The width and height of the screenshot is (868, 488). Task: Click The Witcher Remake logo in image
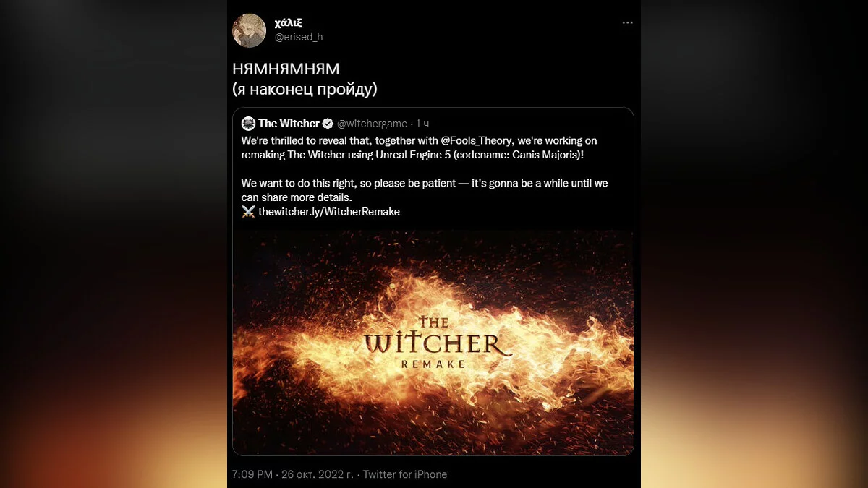click(x=433, y=343)
